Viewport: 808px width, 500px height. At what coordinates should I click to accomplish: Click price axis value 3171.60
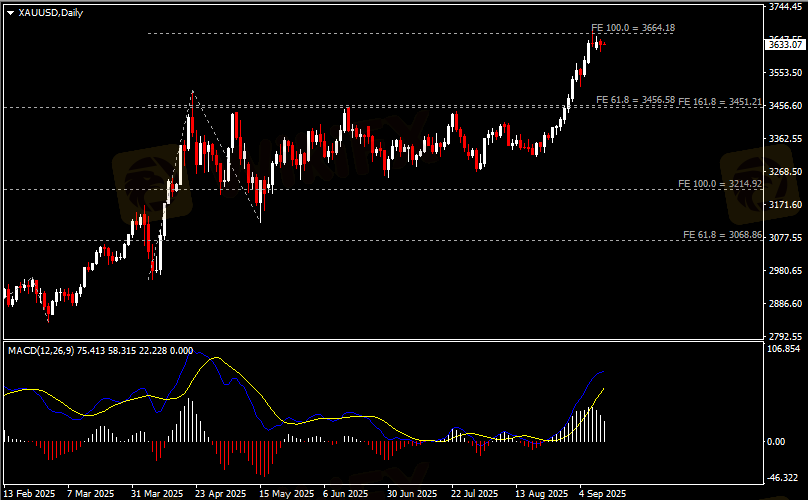point(785,205)
